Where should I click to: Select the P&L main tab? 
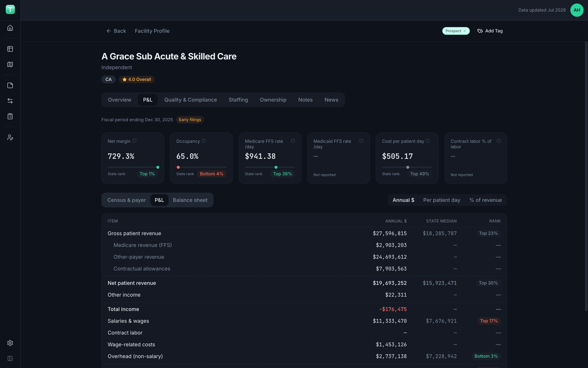click(148, 100)
